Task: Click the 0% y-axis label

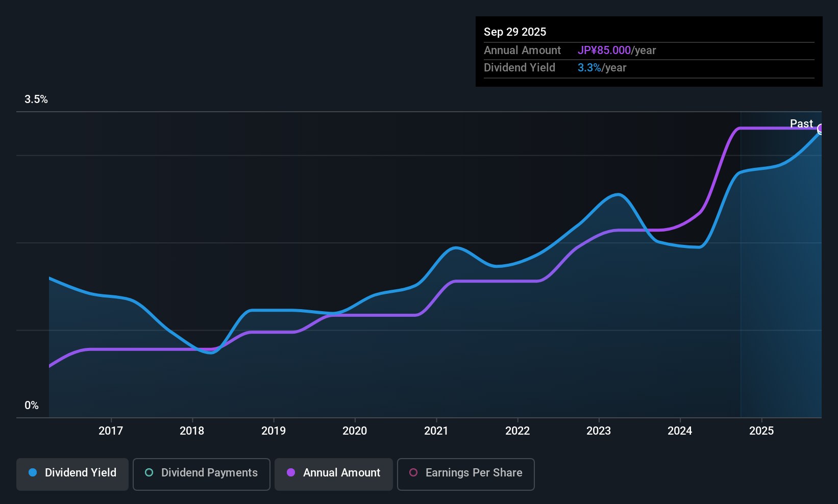Action: 32,406
